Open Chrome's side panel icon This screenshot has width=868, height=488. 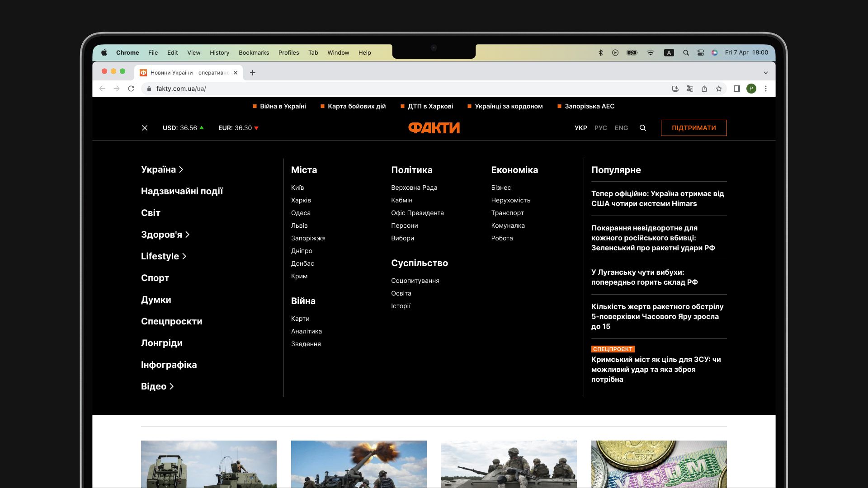pos(736,89)
